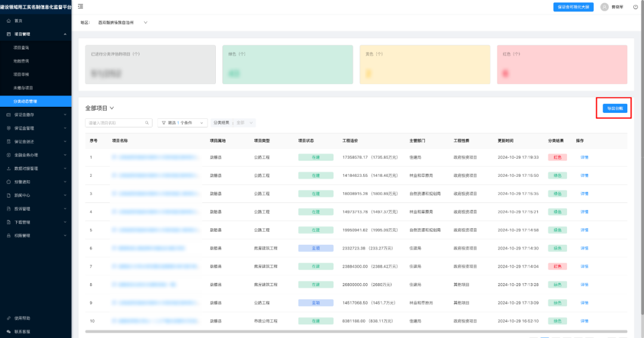The image size is (644, 338).
Task: Open the 筛选 1 个条件 filter dropdown
Action: 182,122
